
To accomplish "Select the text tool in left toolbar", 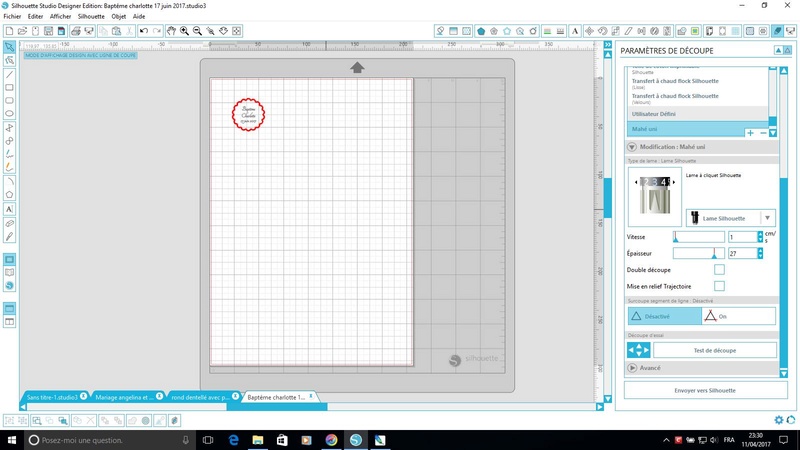I will point(9,209).
